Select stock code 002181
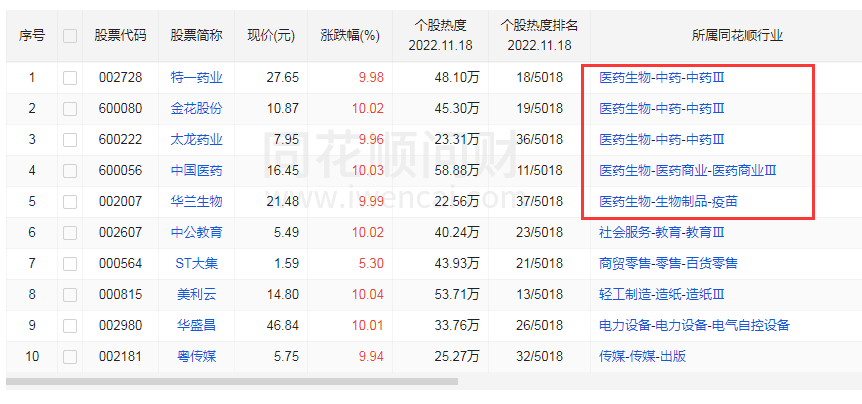This screenshot has width=862, height=404. [x=120, y=356]
